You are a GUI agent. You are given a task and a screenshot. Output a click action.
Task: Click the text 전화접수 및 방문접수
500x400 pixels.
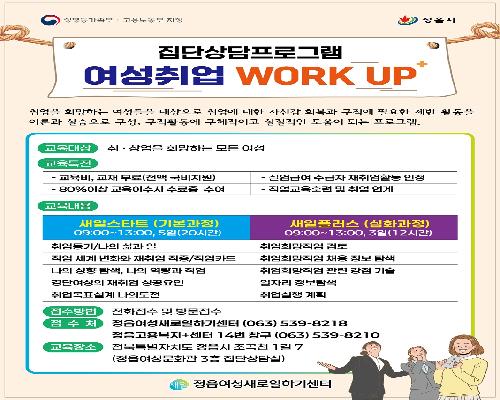point(167,312)
